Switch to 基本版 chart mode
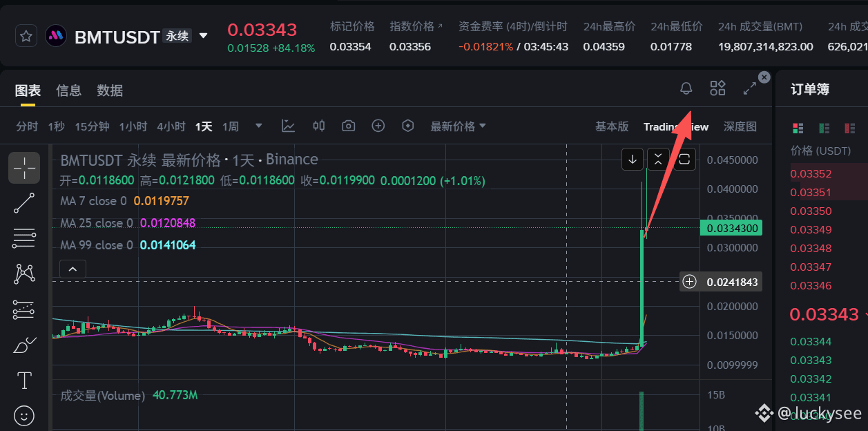 [612, 126]
